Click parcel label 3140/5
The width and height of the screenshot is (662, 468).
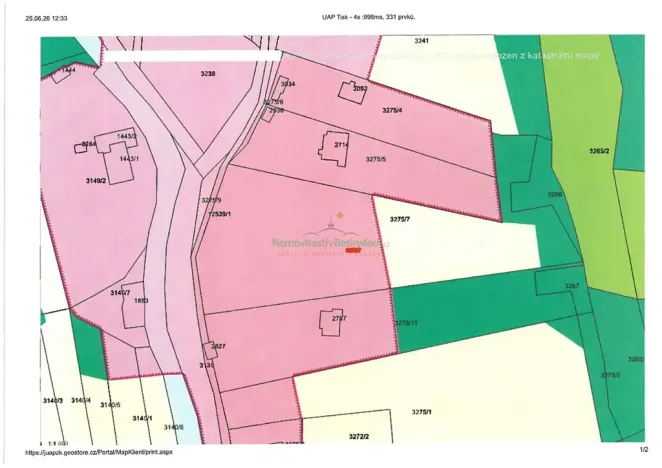pos(110,405)
